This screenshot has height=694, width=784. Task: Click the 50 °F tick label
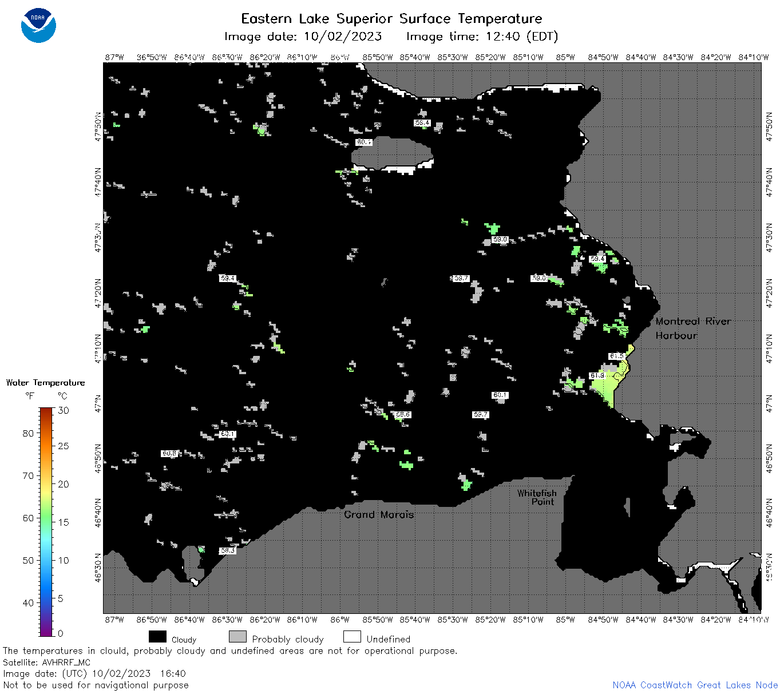tap(28, 560)
